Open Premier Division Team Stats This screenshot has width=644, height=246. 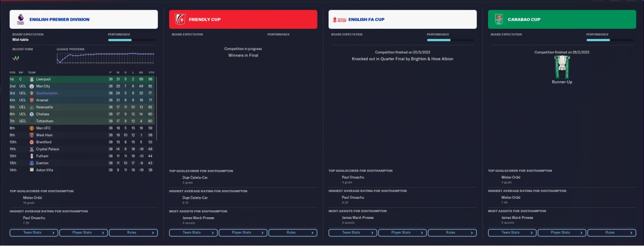tap(34, 233)
